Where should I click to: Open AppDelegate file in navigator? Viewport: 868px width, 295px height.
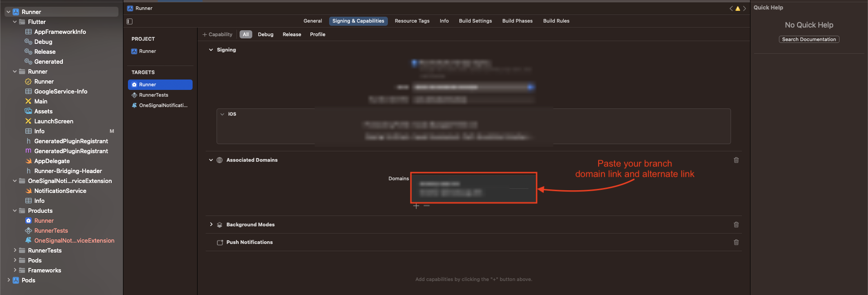tap(52, 161)
